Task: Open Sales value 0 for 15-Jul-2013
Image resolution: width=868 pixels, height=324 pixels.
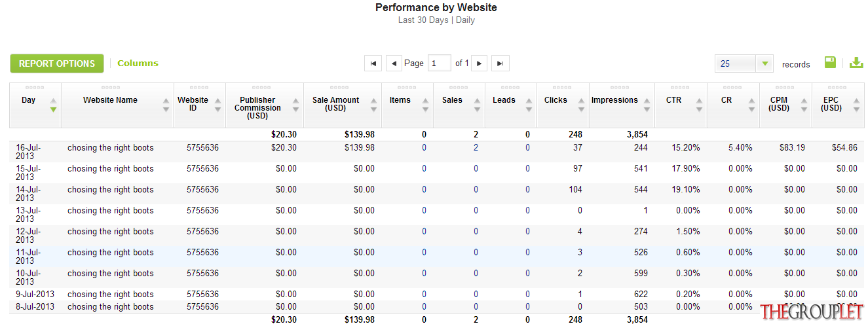Action: click(x=476, y=169)
